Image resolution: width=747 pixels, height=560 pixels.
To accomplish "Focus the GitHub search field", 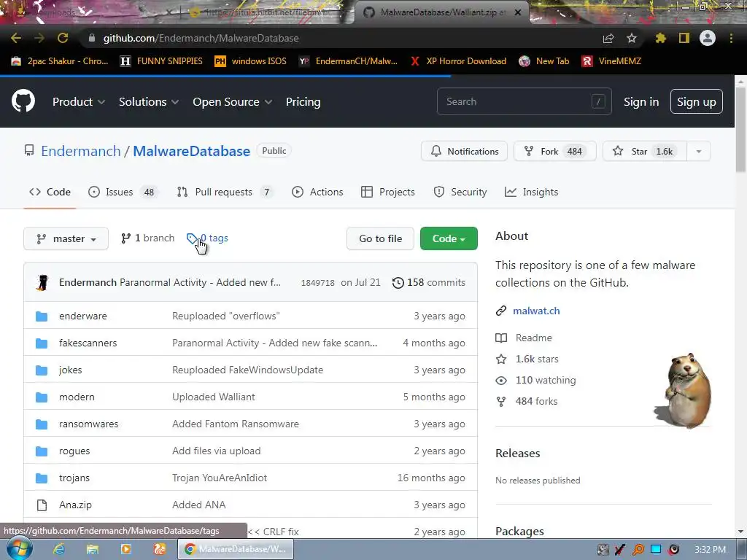I will pos(524,101).
